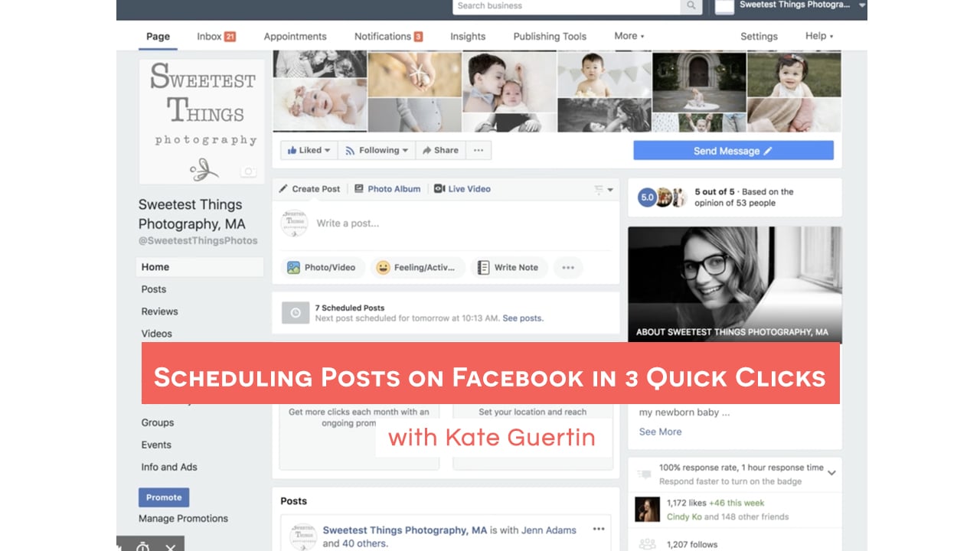Switch to the Page tab
Image resolution: width=980 pixels, height=551 pixels.
pyautogui.click(x=158, y=36)
